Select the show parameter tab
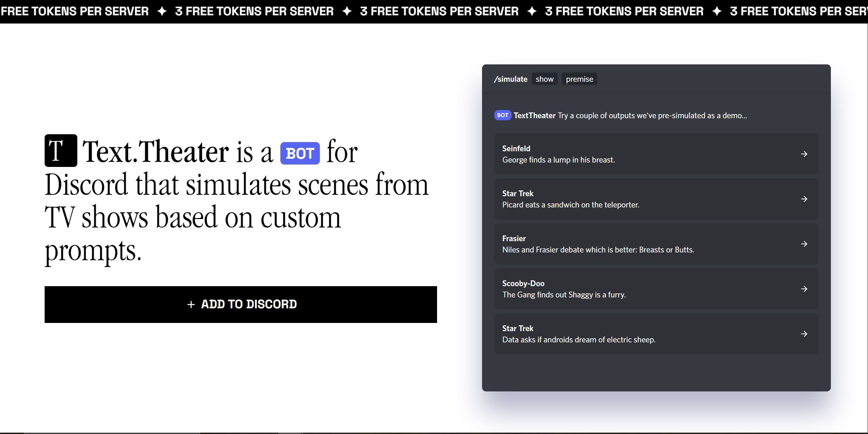 (x=544, y=79)
